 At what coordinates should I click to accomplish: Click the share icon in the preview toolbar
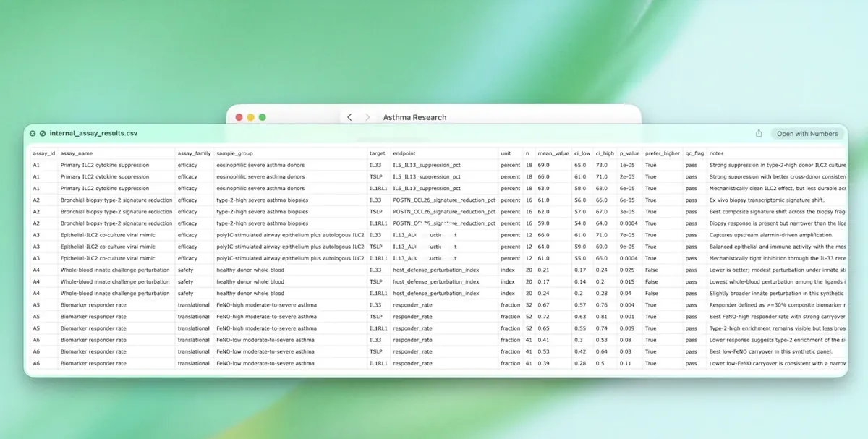(x=758, y=133)
